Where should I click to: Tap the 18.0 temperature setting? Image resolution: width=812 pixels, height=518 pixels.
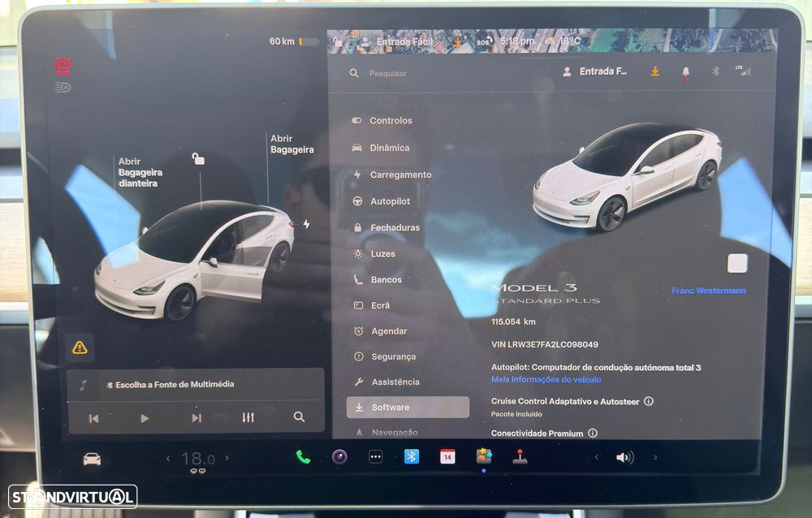pyautogui.click(x=198, y=459)
